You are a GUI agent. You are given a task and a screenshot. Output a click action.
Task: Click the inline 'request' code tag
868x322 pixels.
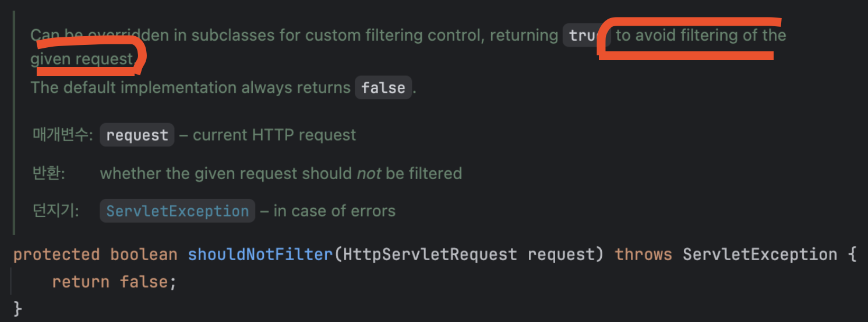click(x=137, y=135)
